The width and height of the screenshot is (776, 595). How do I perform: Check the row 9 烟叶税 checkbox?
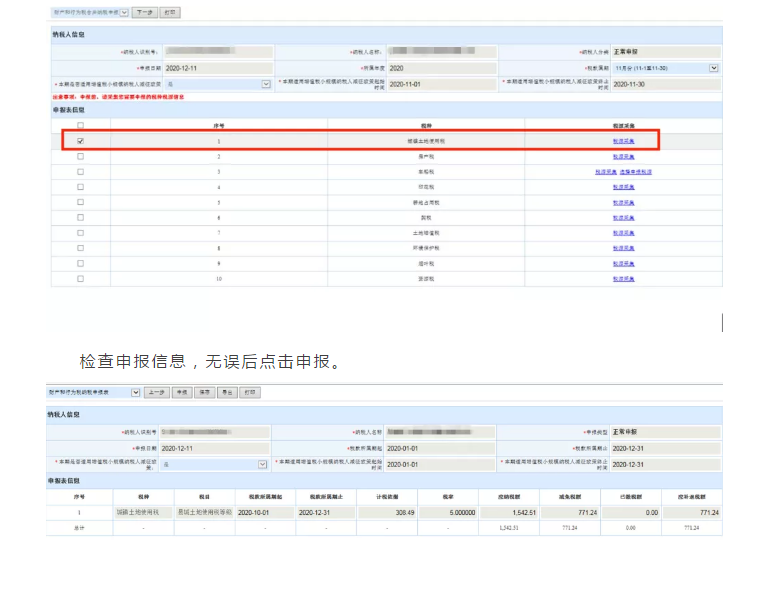click(x=81, y=263)
